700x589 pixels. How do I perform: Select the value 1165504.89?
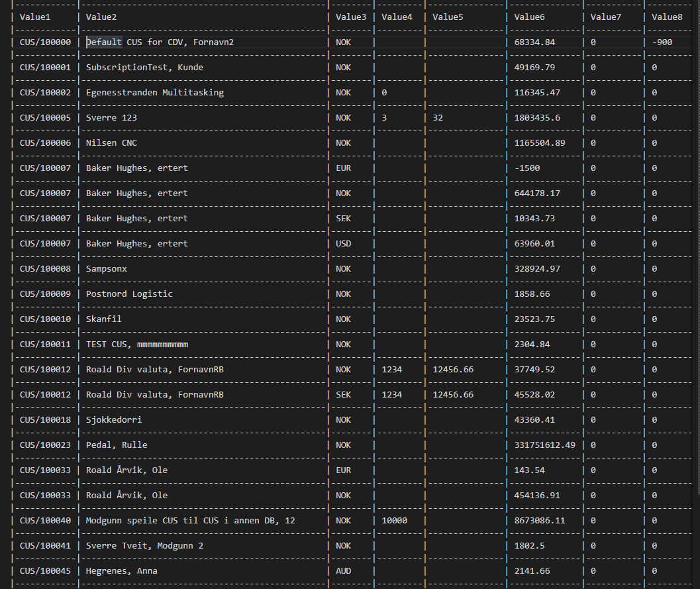tap(540, 143)
